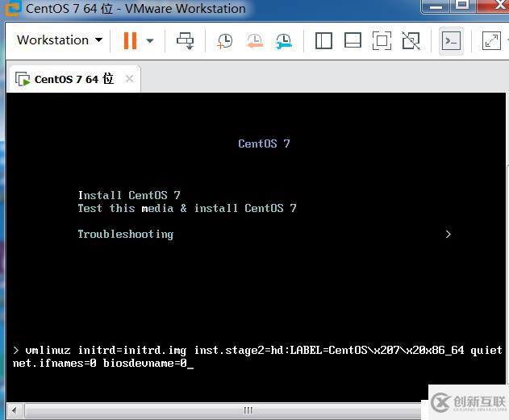Click the stretch guest display icon

(x=491, y=40)
